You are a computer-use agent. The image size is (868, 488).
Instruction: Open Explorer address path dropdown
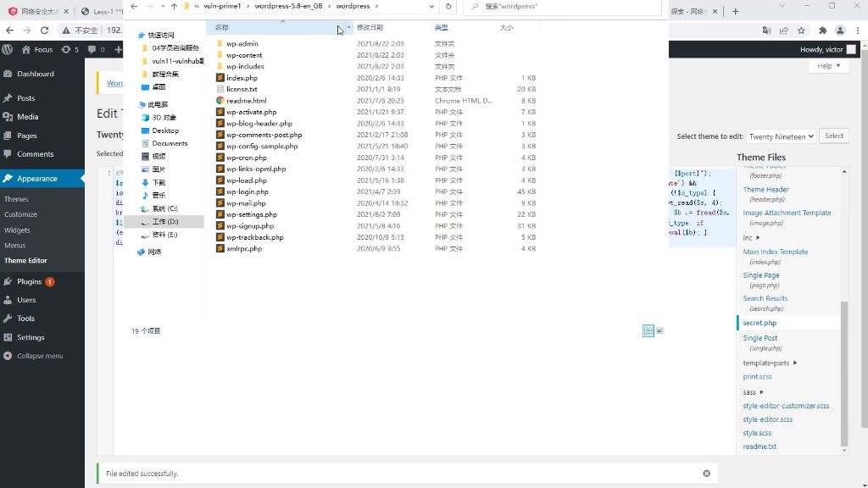pos(431,6)
